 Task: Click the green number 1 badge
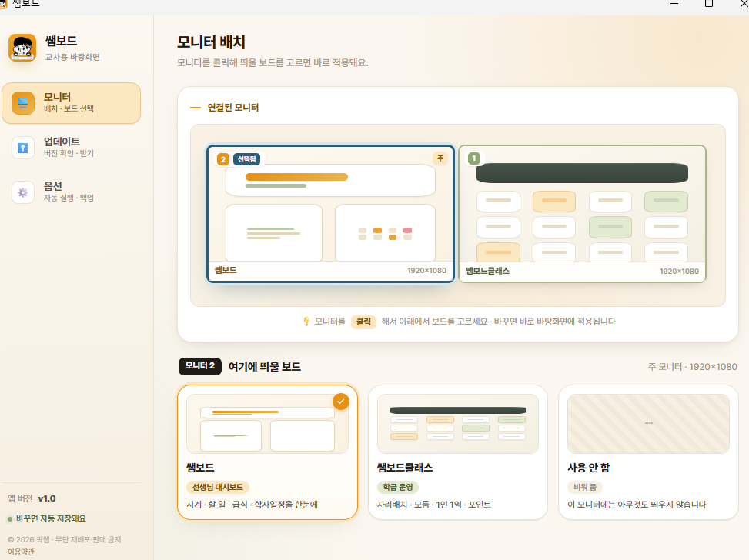coord(474,158)
